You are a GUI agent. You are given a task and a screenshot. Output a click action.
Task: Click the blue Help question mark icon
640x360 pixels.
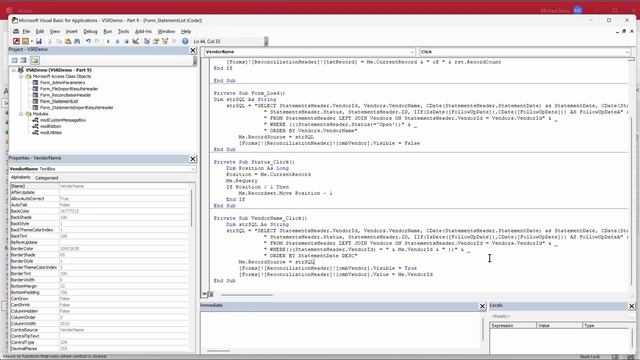tap(185, 41)
